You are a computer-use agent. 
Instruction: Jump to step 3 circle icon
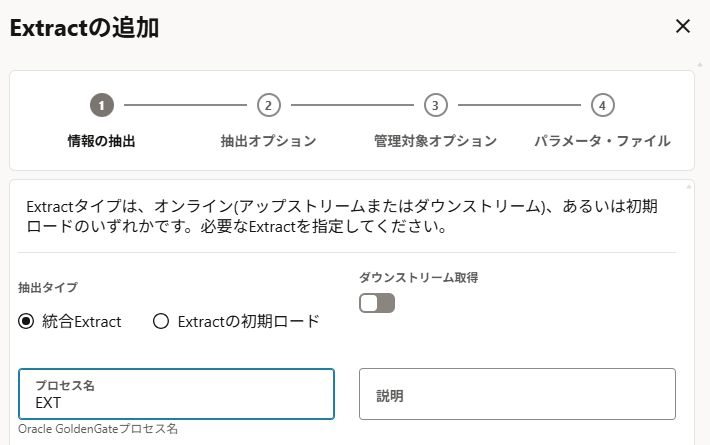tap(435, 105)
